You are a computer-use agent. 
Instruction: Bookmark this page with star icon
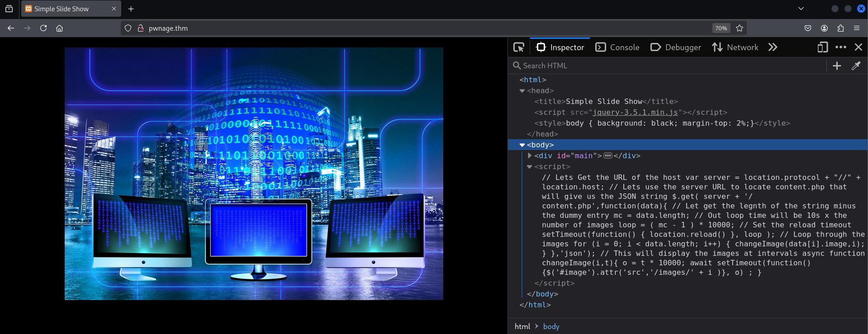tap(740, 28)
